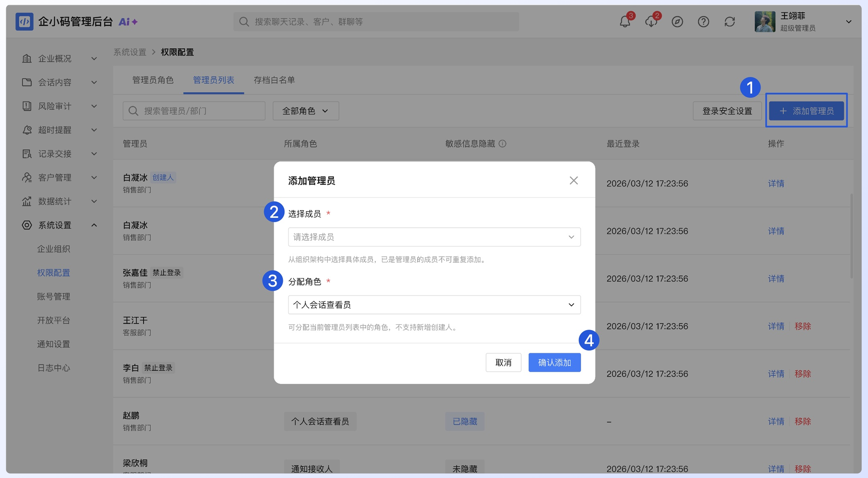Click the 搜索管理员/部门 search box

click(194, 111)
